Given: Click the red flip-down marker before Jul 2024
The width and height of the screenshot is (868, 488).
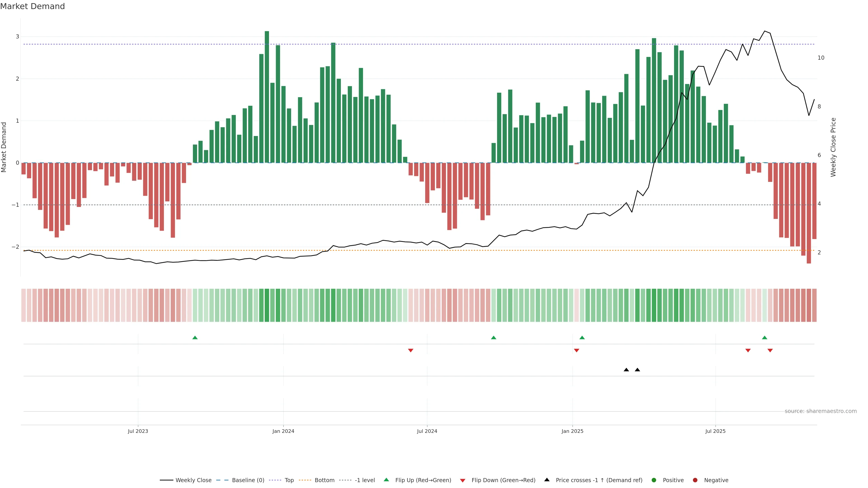Looking at the screenshot, I should point(410,351).
